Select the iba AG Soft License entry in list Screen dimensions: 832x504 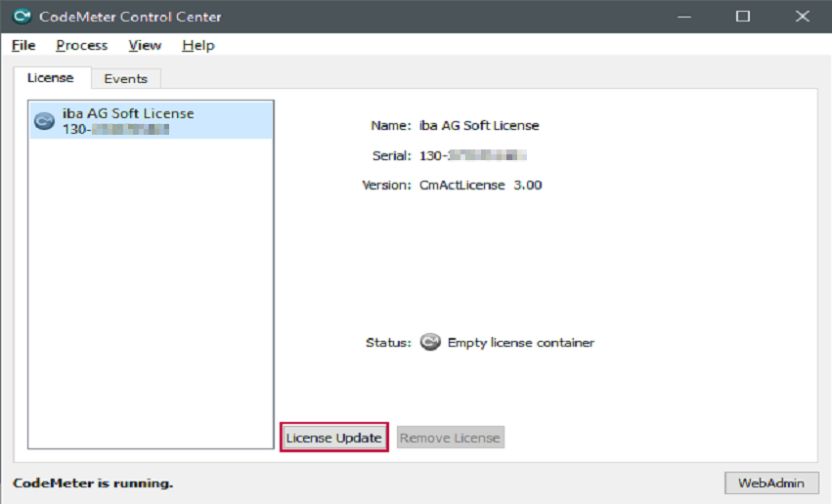(152, 121)
